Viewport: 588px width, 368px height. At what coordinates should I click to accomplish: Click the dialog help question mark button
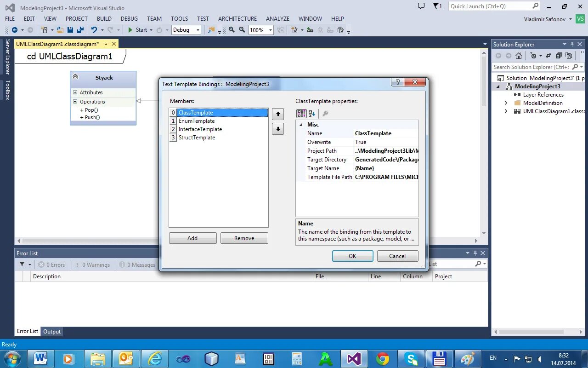(x=398, y=82)
